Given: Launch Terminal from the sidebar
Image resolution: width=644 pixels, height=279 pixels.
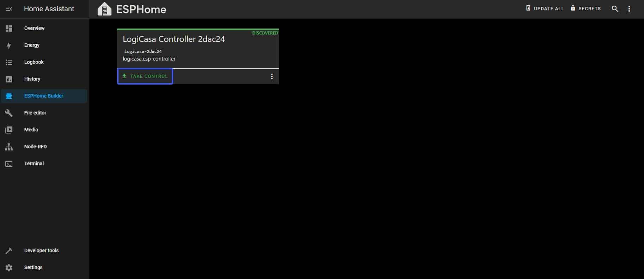Looking at the screenshot, I should coord(34,163).
